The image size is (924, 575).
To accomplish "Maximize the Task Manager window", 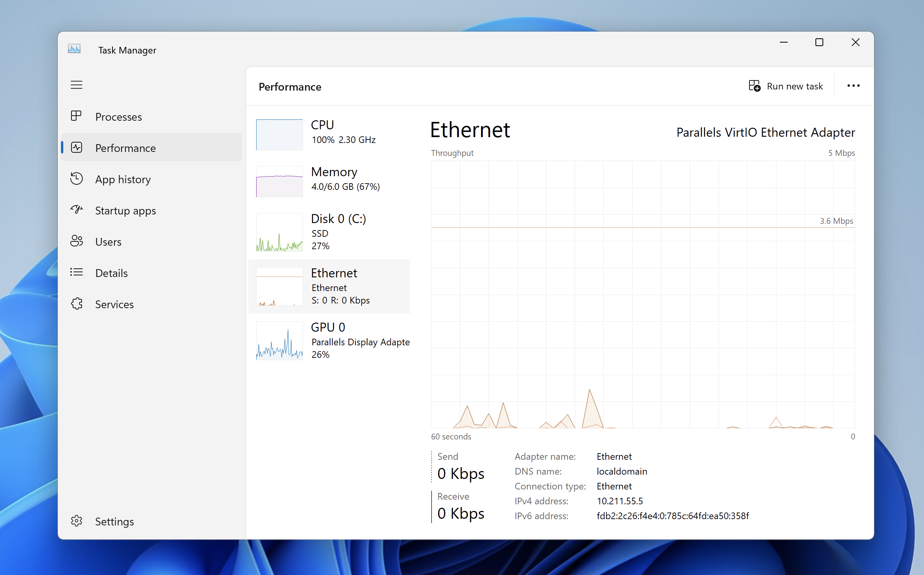I will 819,43.
